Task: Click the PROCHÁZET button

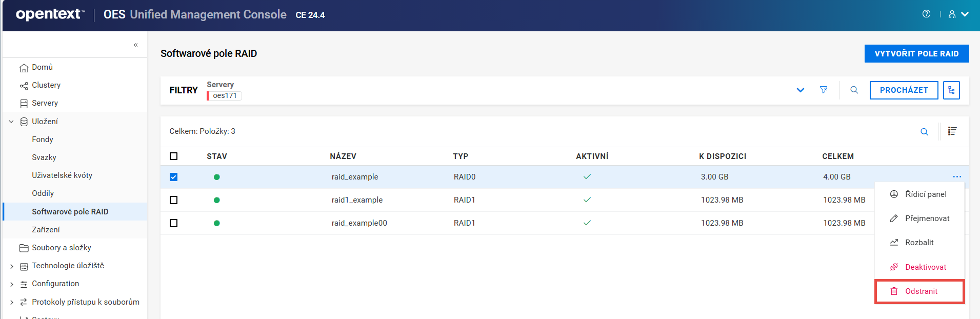Action: pyautogui.click(x=904, y=90)
